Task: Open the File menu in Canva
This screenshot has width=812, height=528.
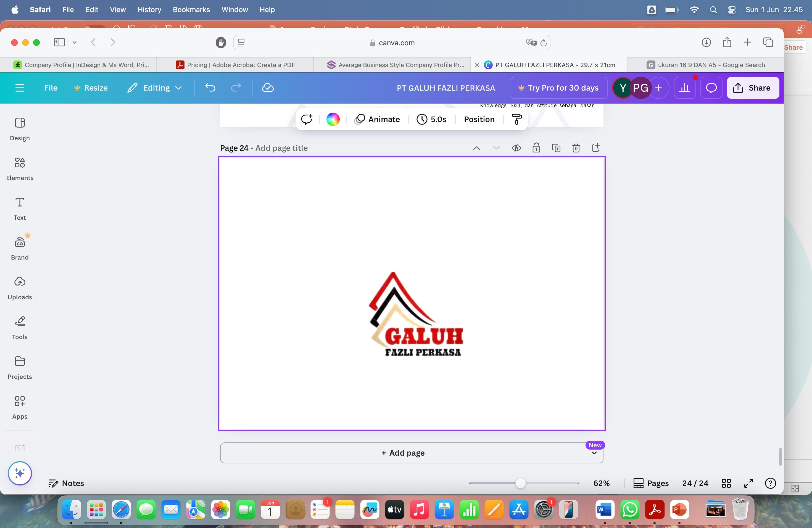Action: [51, 88]
